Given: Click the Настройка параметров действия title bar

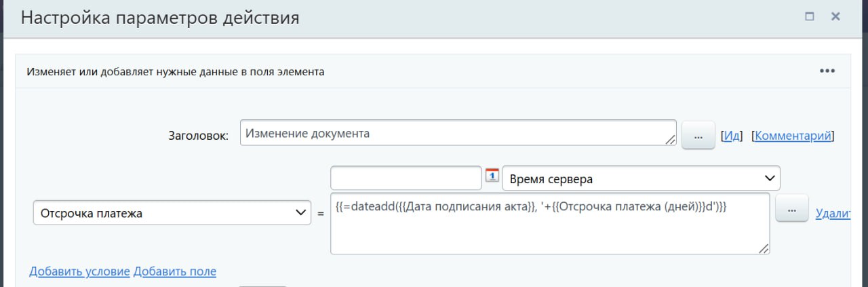Looking at the screenshot, I should (x=407, y=17).
